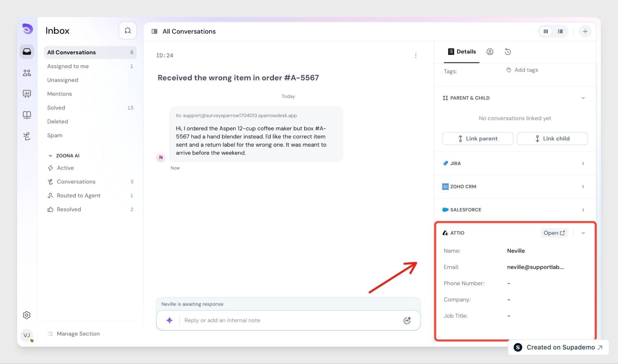The width and height of the screenshot is (618, 364).
Task: Click the SparrowDesk logo at top left
Action: coord(27,29)
